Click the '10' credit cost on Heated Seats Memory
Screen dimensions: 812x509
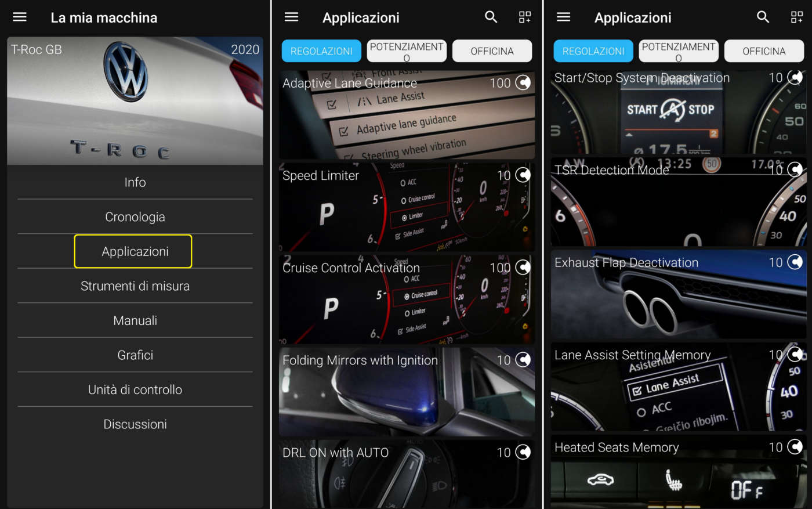point(775,447)
